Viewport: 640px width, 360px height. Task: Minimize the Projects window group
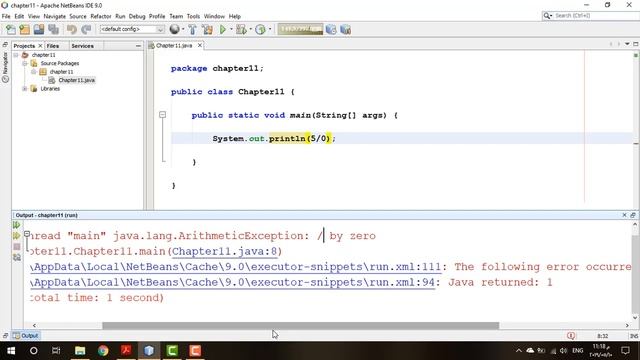(x=138, y=46)
